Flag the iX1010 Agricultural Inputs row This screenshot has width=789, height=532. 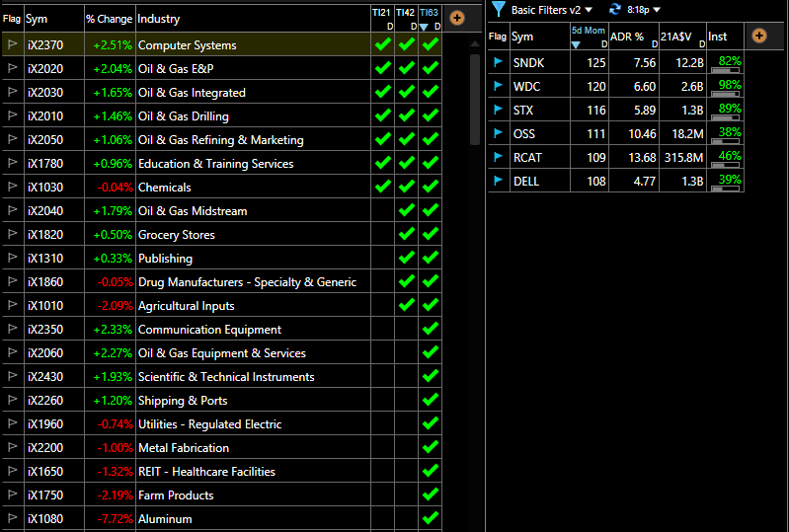click(13, 305)
